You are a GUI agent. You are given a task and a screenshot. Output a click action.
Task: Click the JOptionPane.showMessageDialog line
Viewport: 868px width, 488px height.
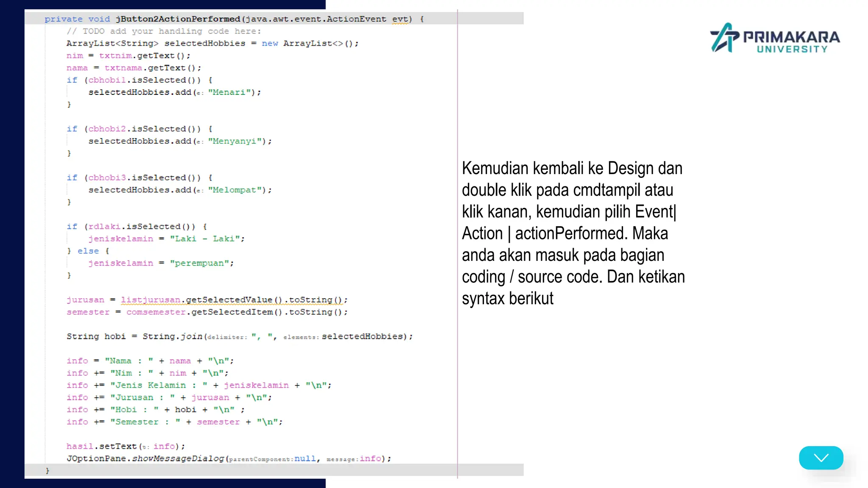(228, 458)
